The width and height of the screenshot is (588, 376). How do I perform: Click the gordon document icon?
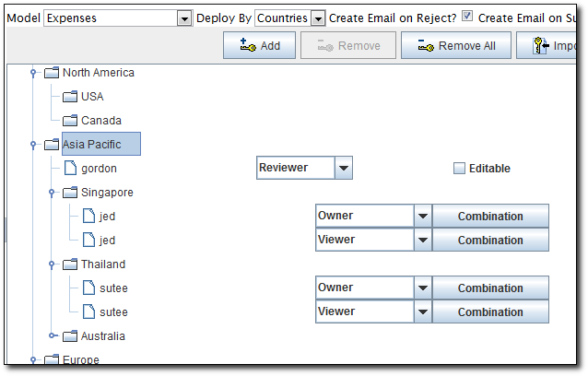[x=70, y=169]
